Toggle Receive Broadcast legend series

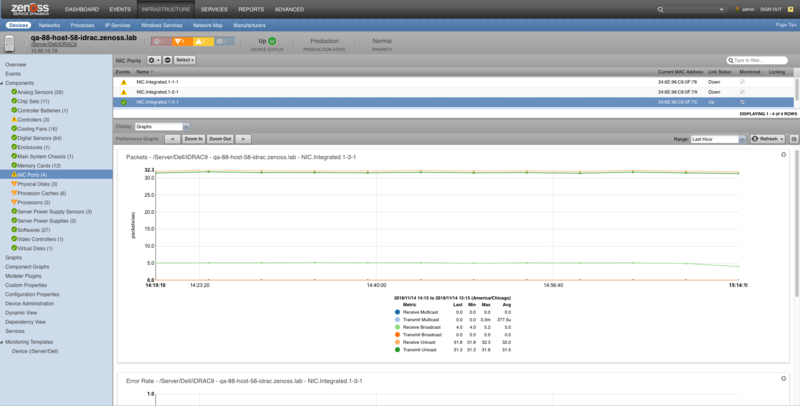[x=397, y=327]
